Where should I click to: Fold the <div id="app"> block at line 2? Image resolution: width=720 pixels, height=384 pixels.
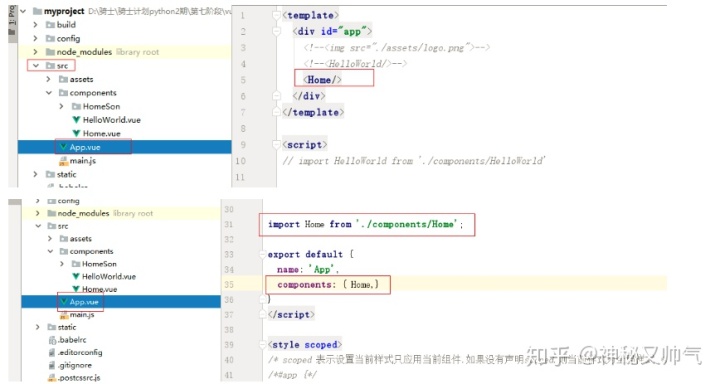tap(276, 31)
